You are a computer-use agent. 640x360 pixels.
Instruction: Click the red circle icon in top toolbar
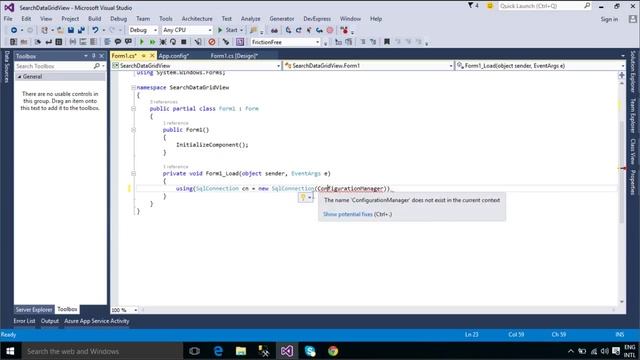[330, 30]
